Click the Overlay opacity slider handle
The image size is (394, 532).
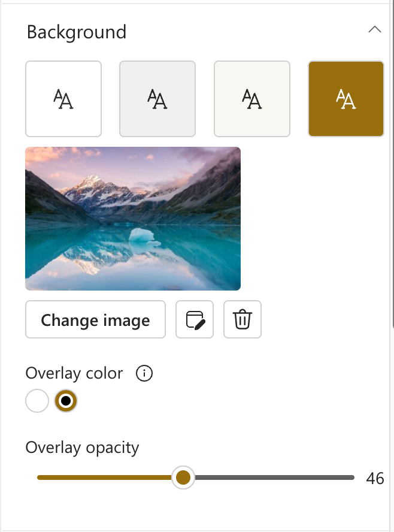pos(183,477)
